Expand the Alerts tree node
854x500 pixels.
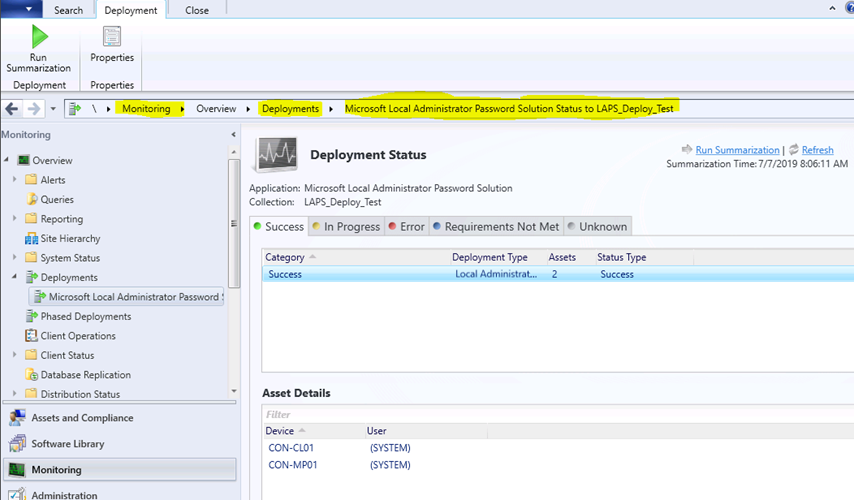tap(15, 179)
